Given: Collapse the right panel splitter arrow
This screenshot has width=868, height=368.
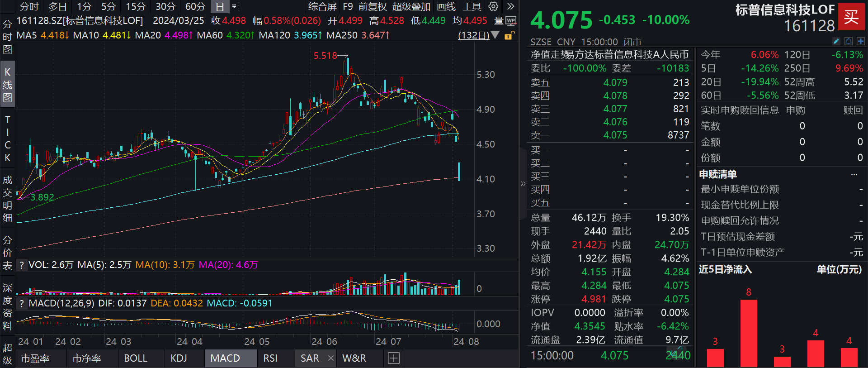Looking at the screenshot, I should tap(523, 184).
